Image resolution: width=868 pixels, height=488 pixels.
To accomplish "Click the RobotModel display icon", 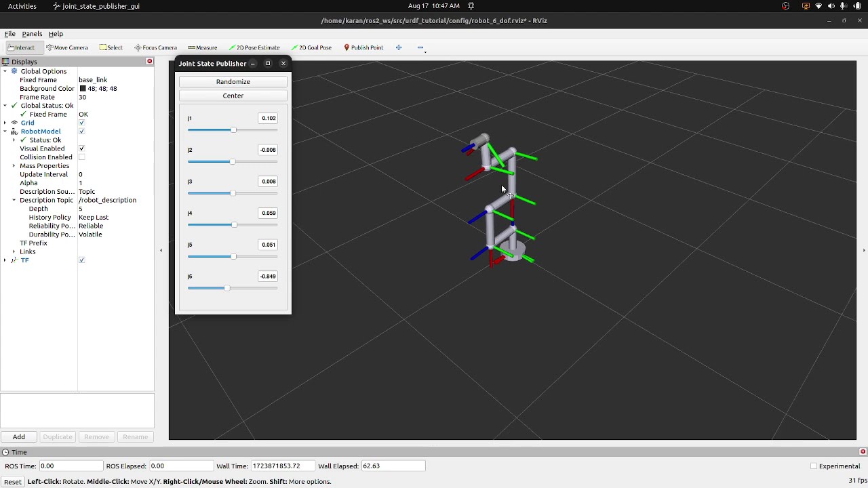I will pos(14,131).
